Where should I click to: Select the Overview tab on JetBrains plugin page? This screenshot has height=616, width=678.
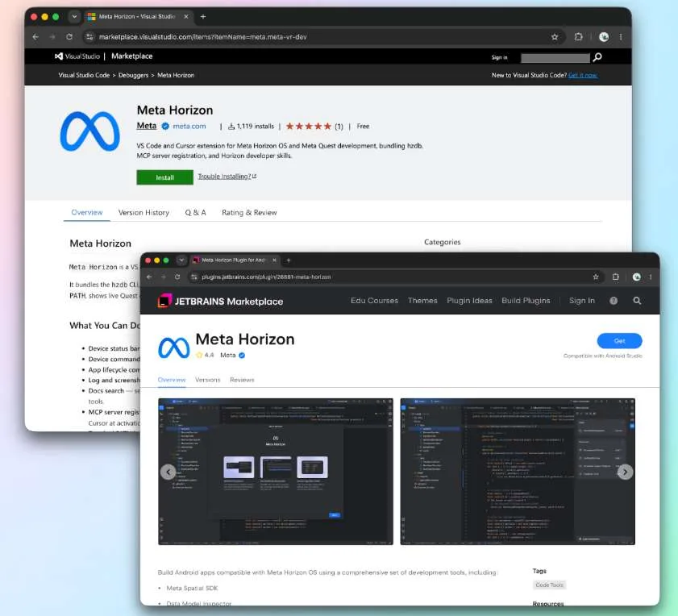pos(172,380)
